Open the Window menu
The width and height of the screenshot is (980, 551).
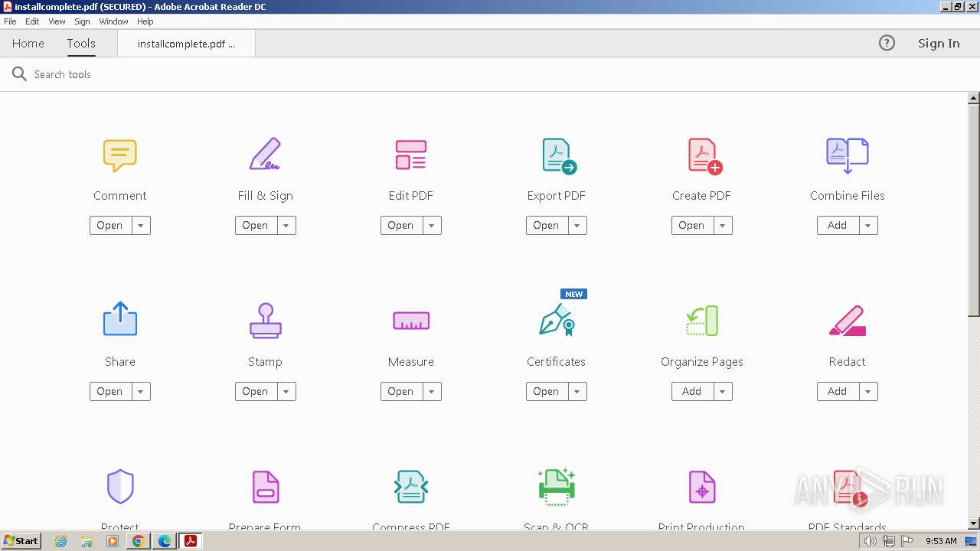click(x=113, y=21)
